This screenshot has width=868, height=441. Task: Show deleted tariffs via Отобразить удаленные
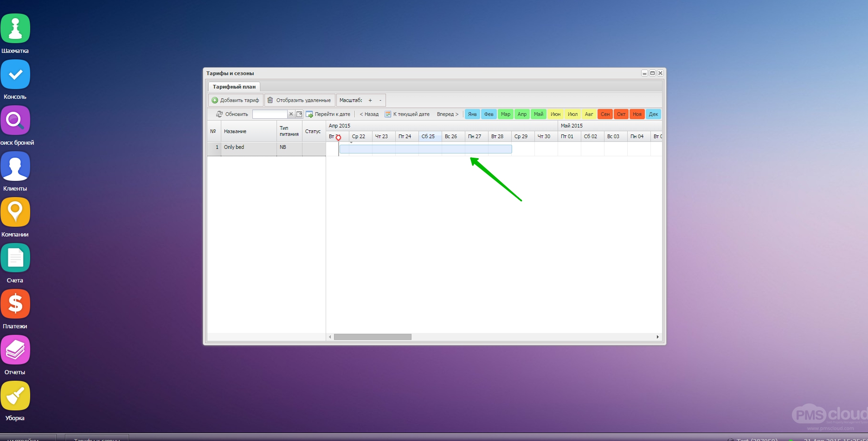[299, 100]
